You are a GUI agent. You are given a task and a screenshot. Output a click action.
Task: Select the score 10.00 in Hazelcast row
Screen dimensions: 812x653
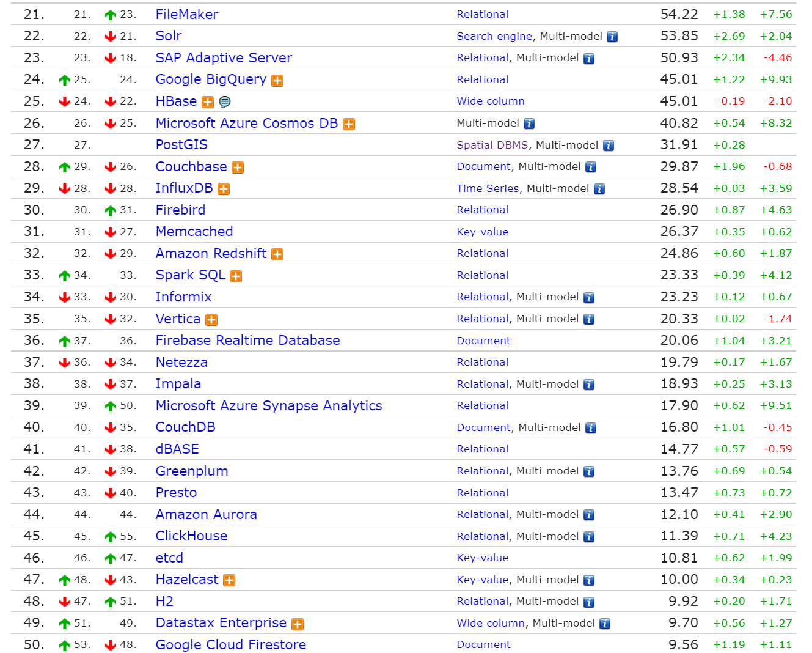[x=679, y=579]
